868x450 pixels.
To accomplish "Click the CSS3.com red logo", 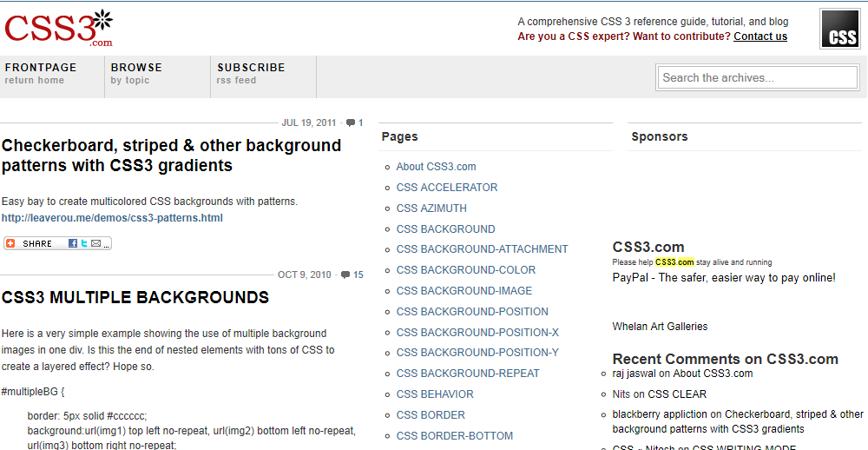I will point(59,29).
